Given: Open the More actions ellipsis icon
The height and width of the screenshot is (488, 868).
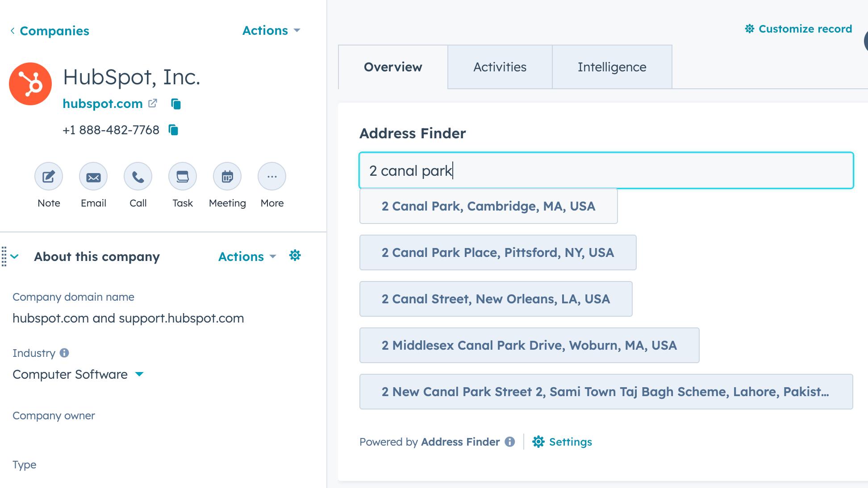Looking at the screenshot, I should [x=272, y=177].
